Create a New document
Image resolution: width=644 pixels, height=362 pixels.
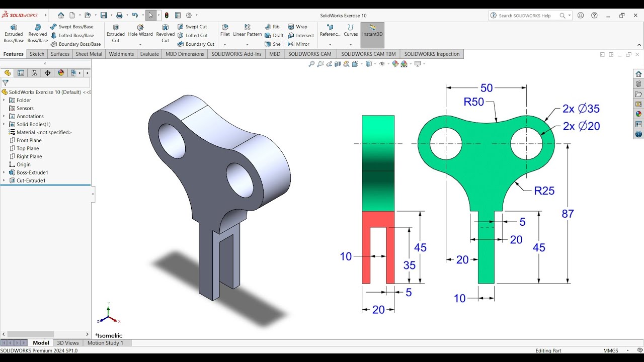coord(72,15)
